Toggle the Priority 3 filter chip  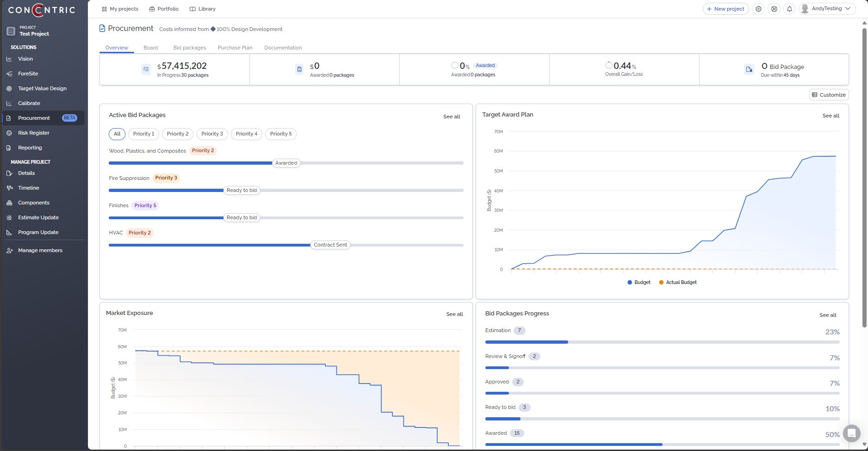coord(212,134)
